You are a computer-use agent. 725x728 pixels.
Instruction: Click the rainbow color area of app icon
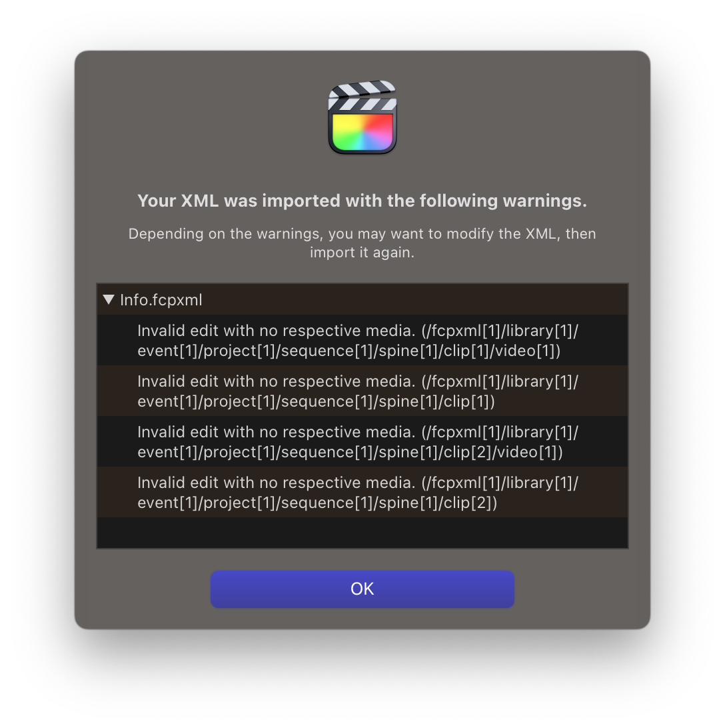coord(362,132)
